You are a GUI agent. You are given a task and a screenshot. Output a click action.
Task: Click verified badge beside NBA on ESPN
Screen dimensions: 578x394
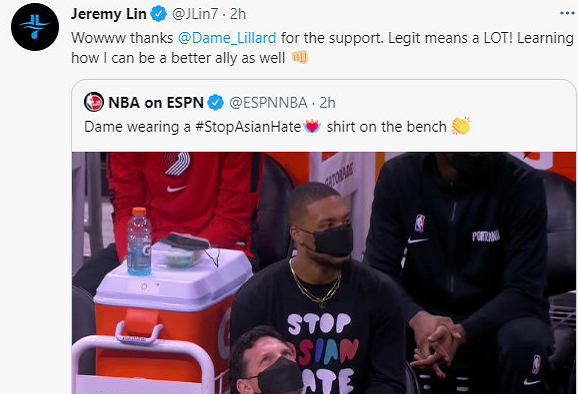216,102
